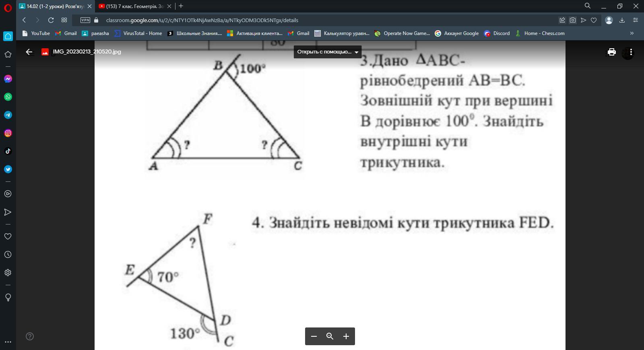
Task: Open Twitter in the Opera sidebar
Action: 8,169
